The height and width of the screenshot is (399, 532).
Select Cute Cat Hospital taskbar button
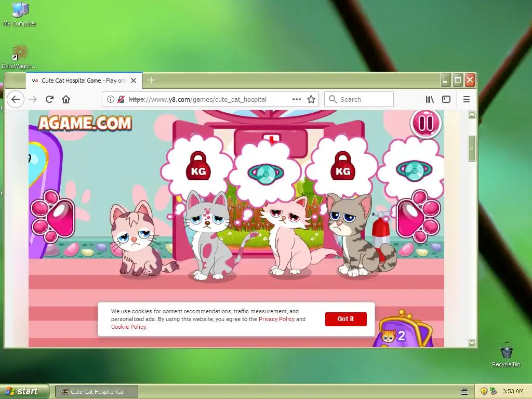click(x=96, y=392)
